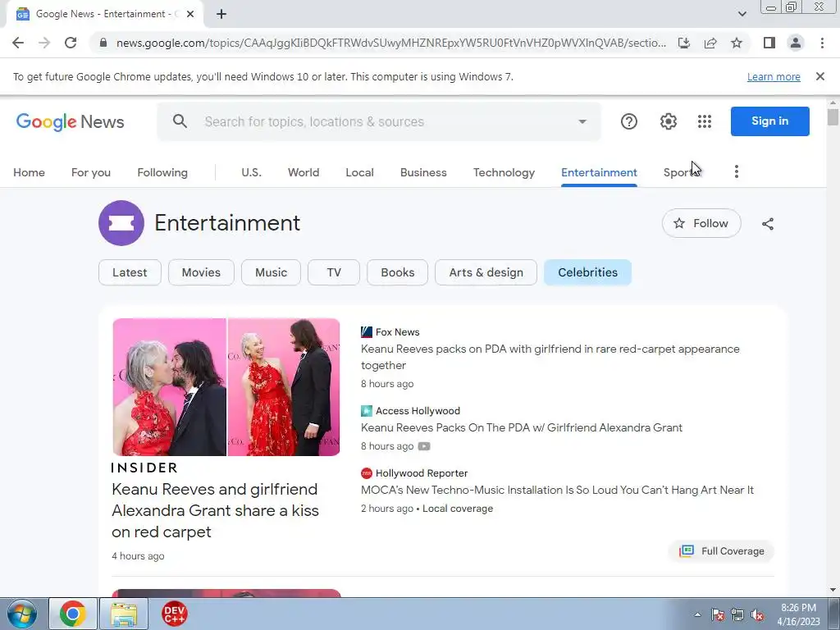Bookmark this page with the star icon
The height and width of the screenshot is (630, 840).
click(737, 43)
